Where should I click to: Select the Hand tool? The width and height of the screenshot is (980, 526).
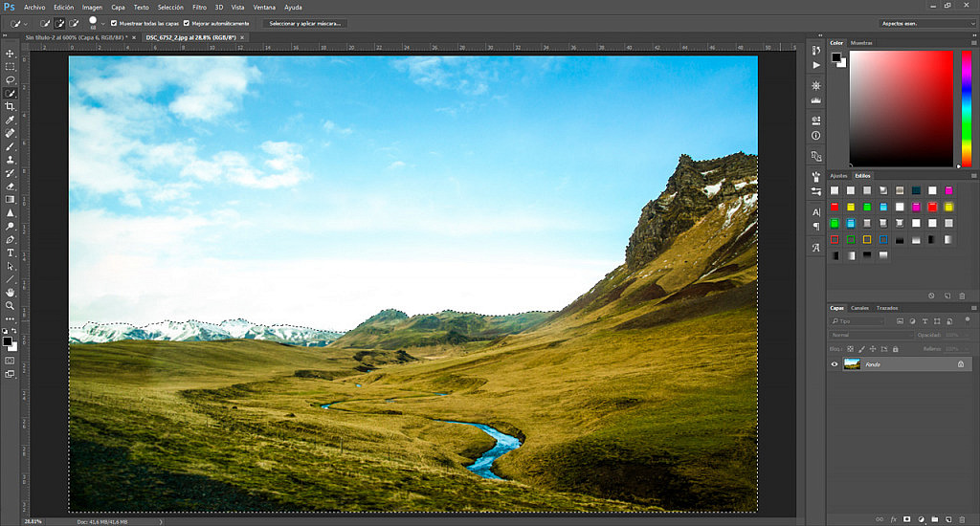[x=10, y=292]
